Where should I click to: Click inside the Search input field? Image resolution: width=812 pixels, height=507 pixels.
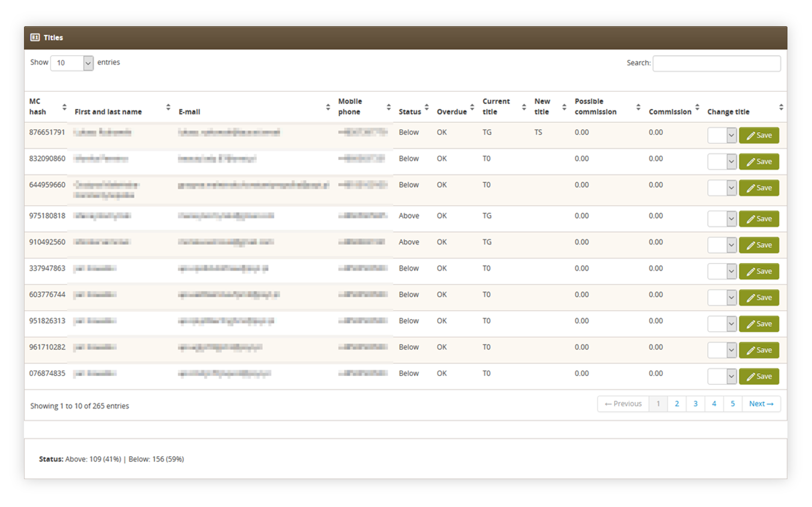point(717,63)
